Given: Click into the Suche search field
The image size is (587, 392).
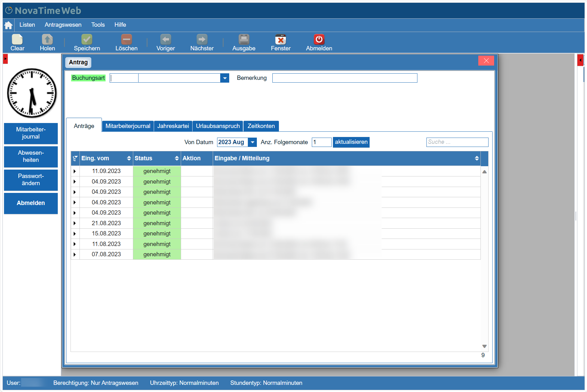Looking at the screenshot, I should pyautogui.click(x=457, y=142).
